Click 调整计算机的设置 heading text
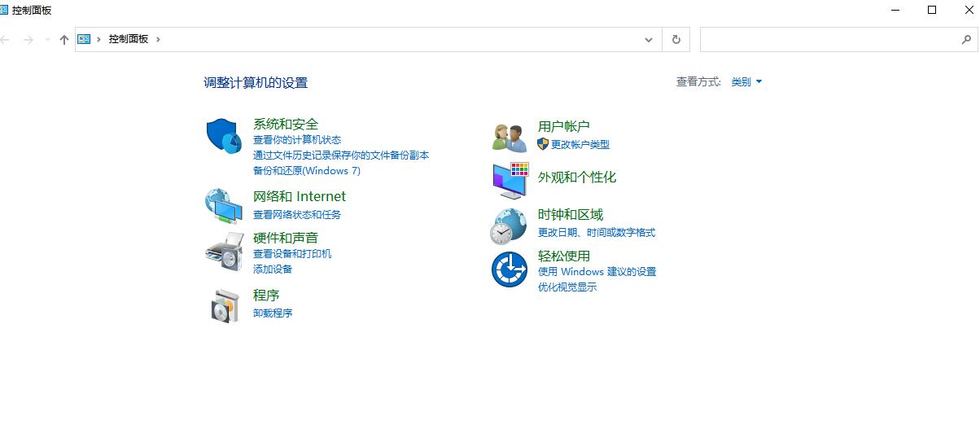The image size is (980, 438). click(256, 82)
